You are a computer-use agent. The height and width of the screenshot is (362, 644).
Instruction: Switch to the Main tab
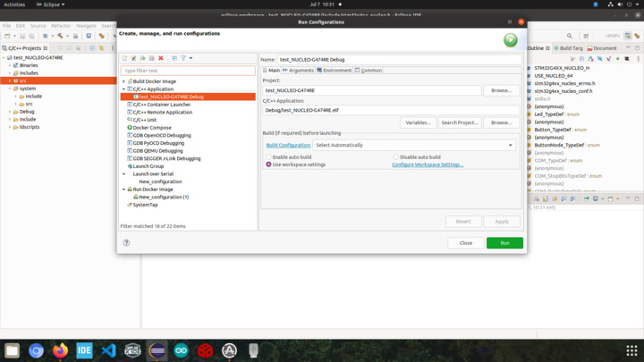[271, 71]
